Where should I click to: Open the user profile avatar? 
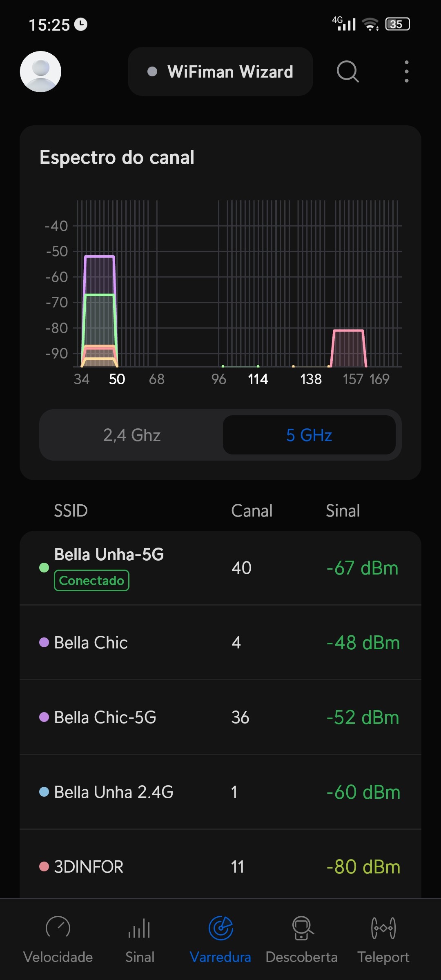(40, 71)
